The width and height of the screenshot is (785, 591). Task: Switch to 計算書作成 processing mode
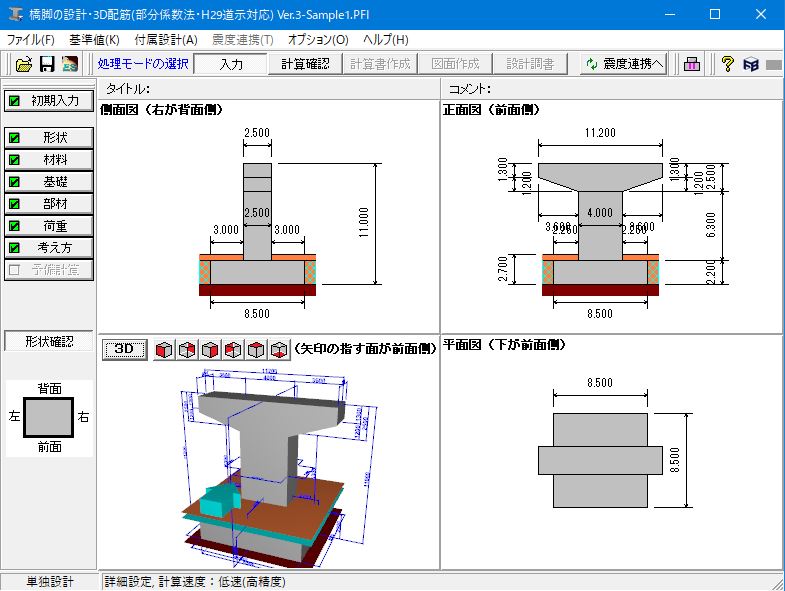(x=380, y=64)
